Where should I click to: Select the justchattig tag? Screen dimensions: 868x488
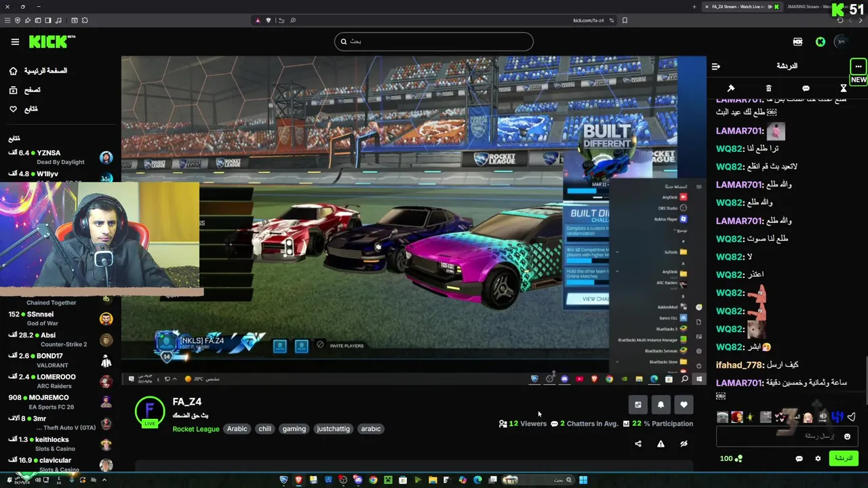click(334, 429)
